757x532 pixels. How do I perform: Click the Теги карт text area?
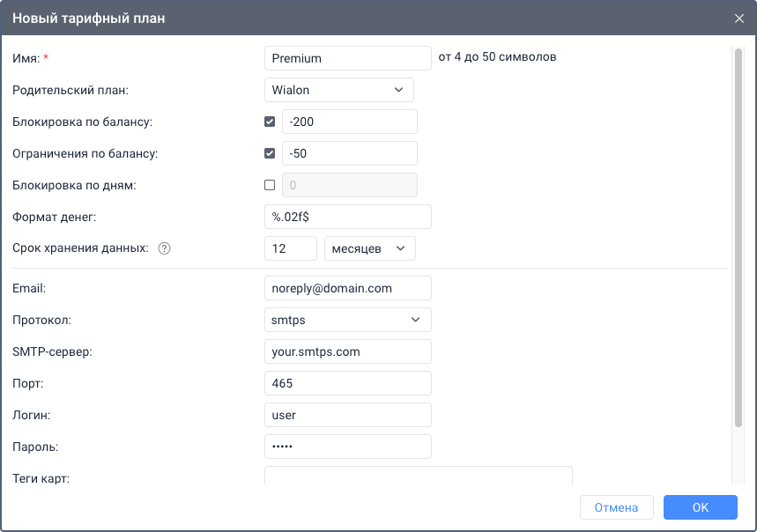pyautogui.click(x=418, y=476)
